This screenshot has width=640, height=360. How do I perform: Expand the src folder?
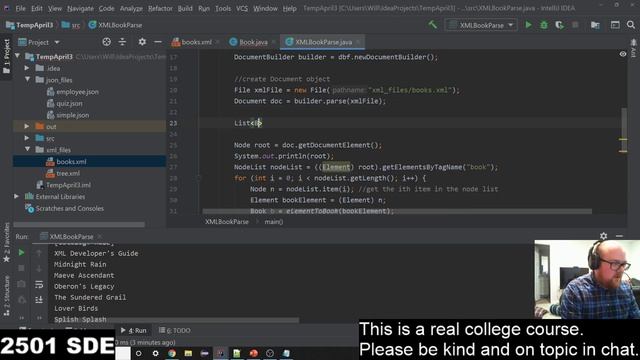coord(27,138)
